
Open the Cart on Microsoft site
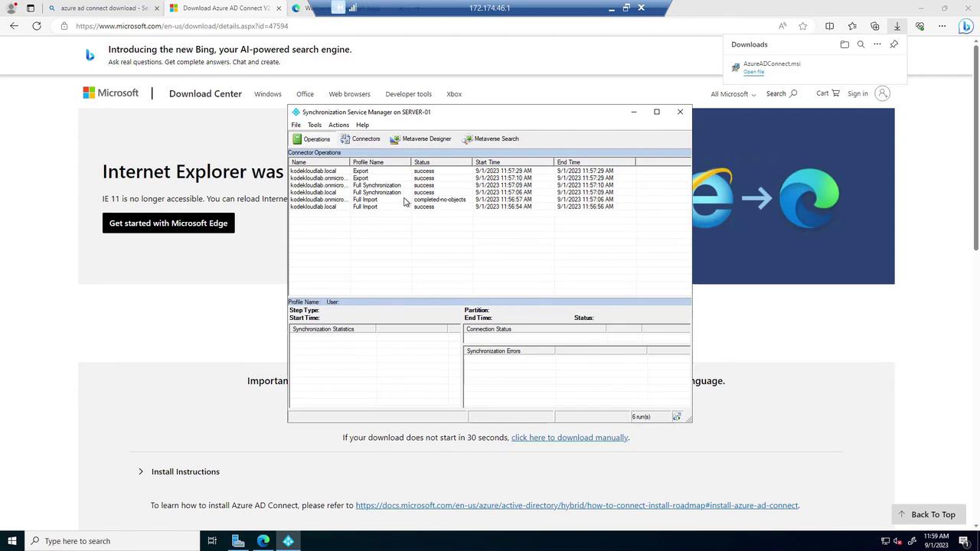coord(828,93)
